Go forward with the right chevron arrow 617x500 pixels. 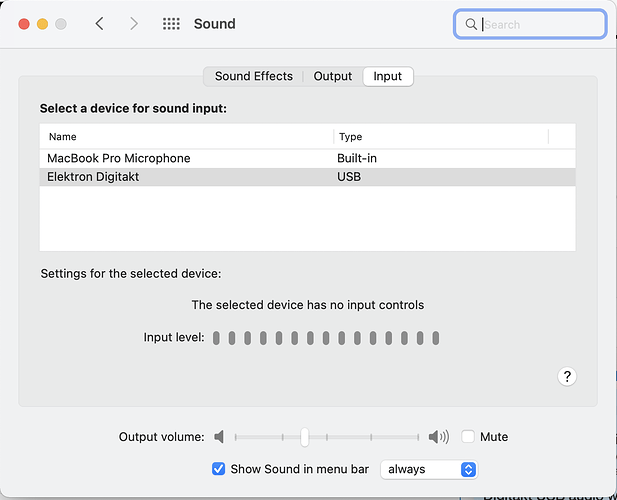(x=133, y=24)
